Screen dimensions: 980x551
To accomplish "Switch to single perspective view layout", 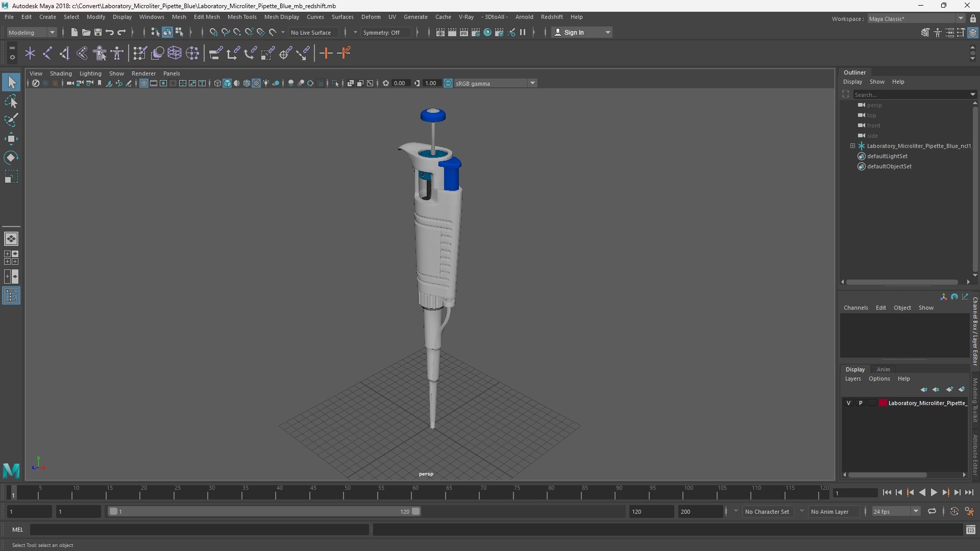I will 11,238.
